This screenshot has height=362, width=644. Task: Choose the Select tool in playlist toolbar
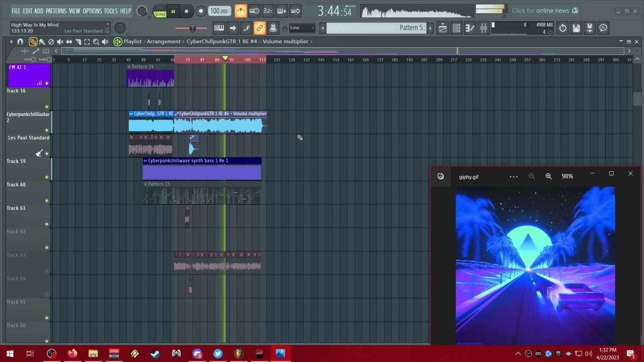[87, 42]
